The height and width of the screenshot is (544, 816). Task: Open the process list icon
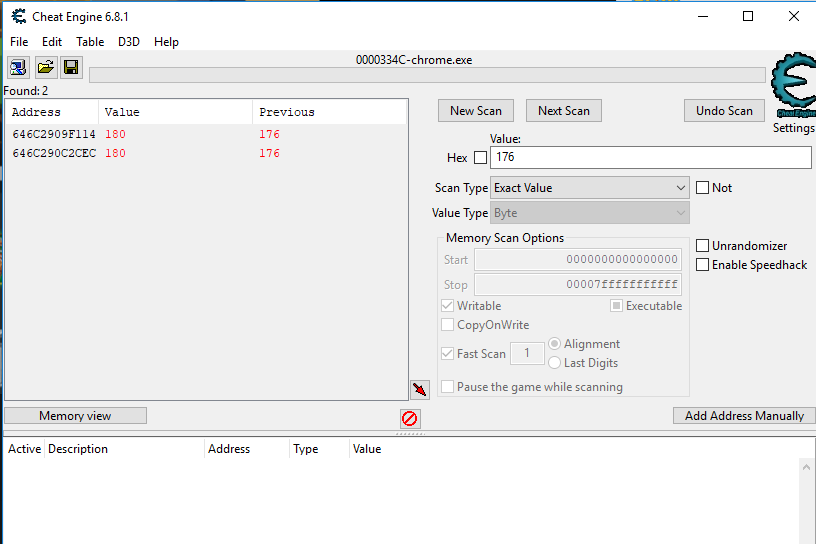pos(18,68)
